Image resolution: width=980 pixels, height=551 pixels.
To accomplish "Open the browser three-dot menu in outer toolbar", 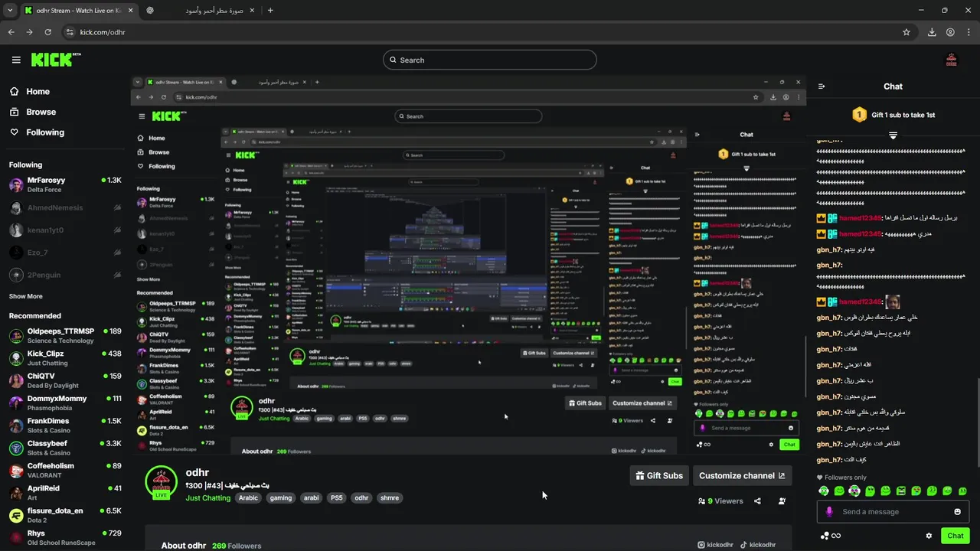I will click(x=969, y=32).
